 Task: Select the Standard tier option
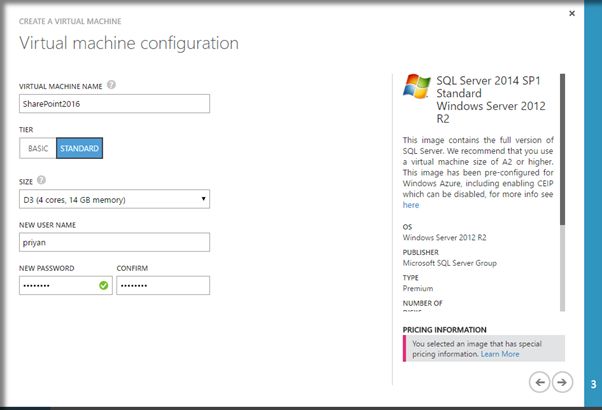tap(79, 148)
